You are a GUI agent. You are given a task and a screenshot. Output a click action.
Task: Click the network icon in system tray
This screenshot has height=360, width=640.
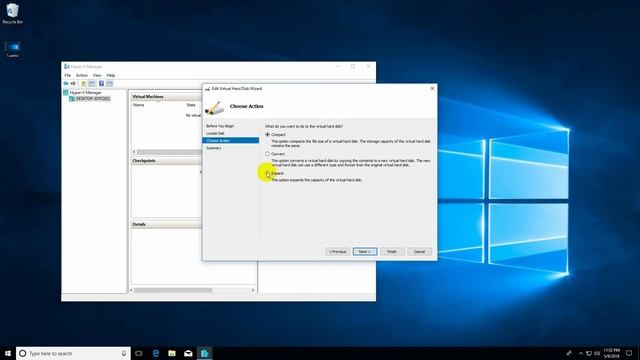click(x=589, y=353)
